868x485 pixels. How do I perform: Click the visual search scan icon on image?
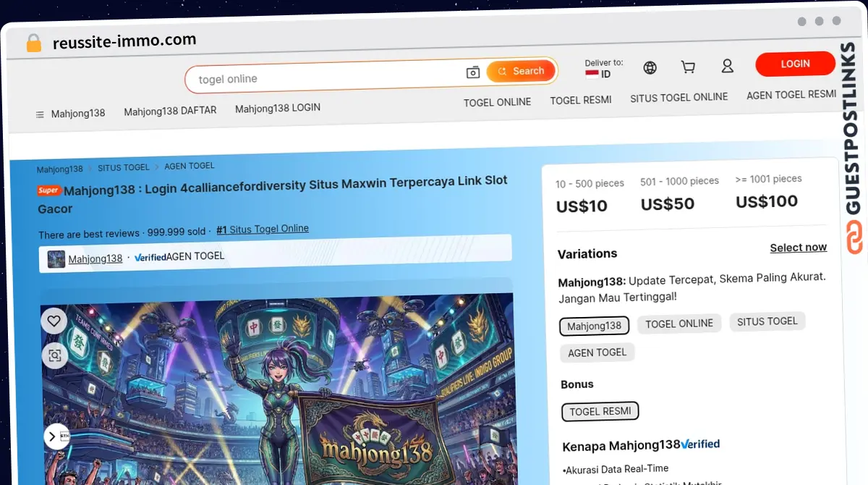click(x=54, y=355)
